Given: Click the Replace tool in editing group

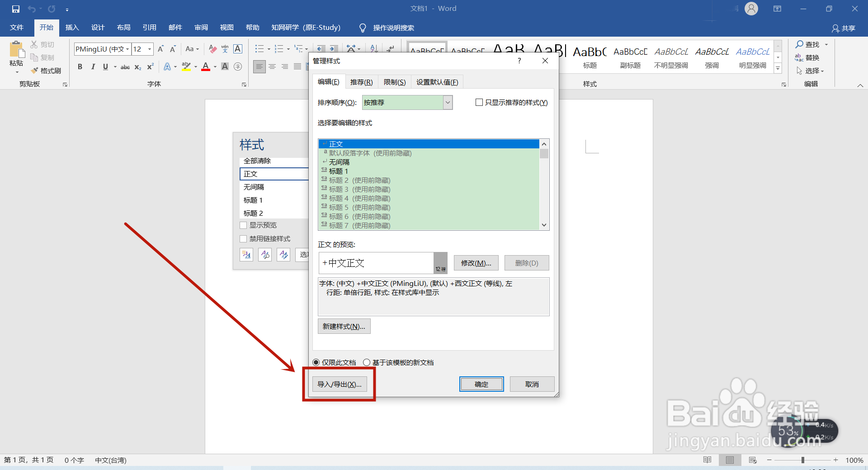Looking at the screenshot, I should [x=807, y=57].
